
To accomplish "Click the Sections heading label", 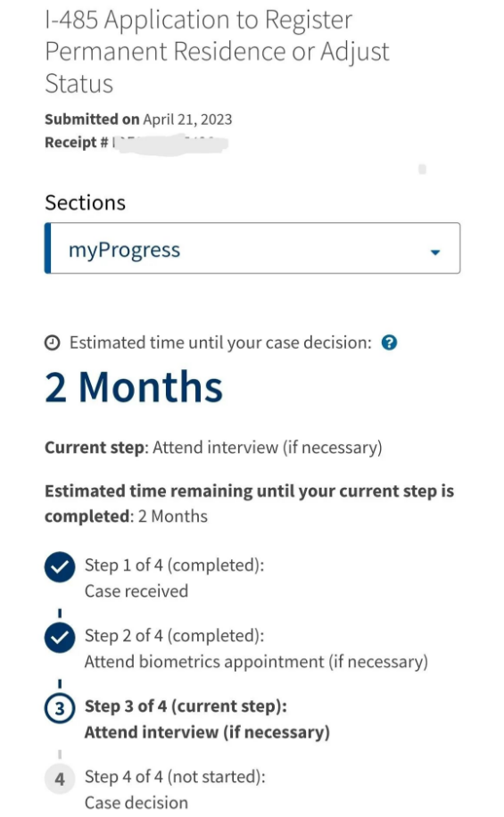I will (85, 202).
